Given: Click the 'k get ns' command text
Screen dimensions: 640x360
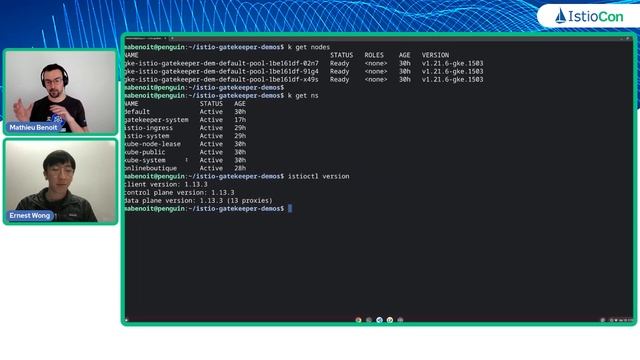Looking at the screenshot, I should coord(303,96).
